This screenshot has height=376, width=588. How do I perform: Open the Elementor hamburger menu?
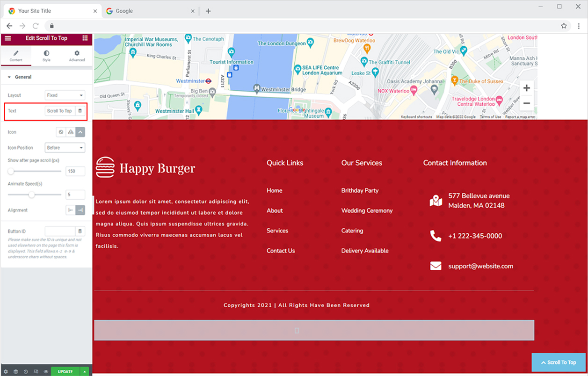[7, 38]
